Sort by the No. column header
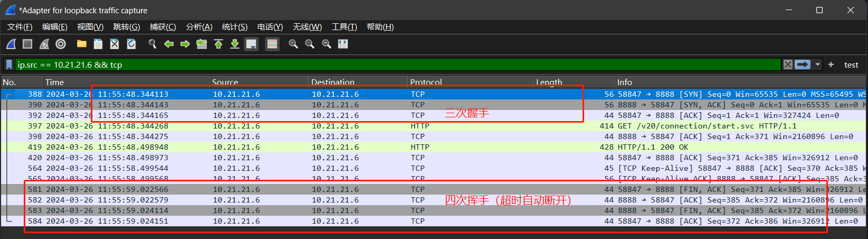The width and height of the screenshot is (868, 239). tap(21, 82)
